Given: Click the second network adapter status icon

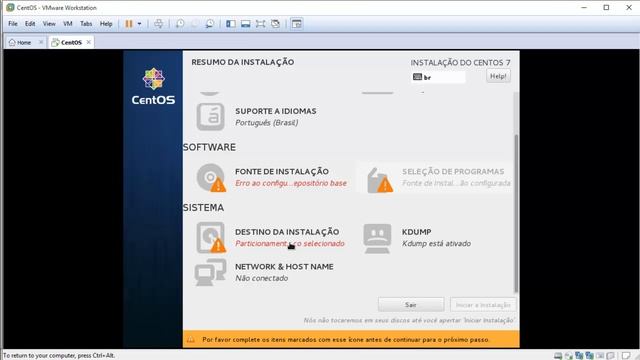Looking at the screenshot, I should (x=589, y=356).
